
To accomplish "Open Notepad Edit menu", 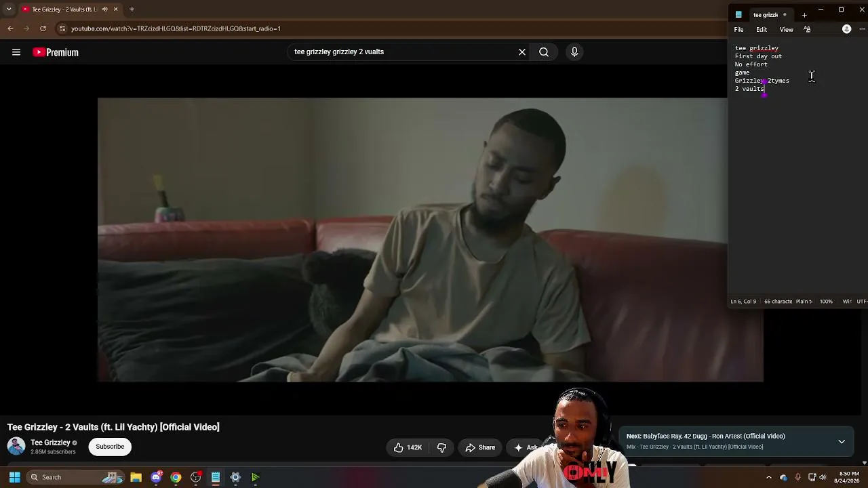I will tap(762, 30).
